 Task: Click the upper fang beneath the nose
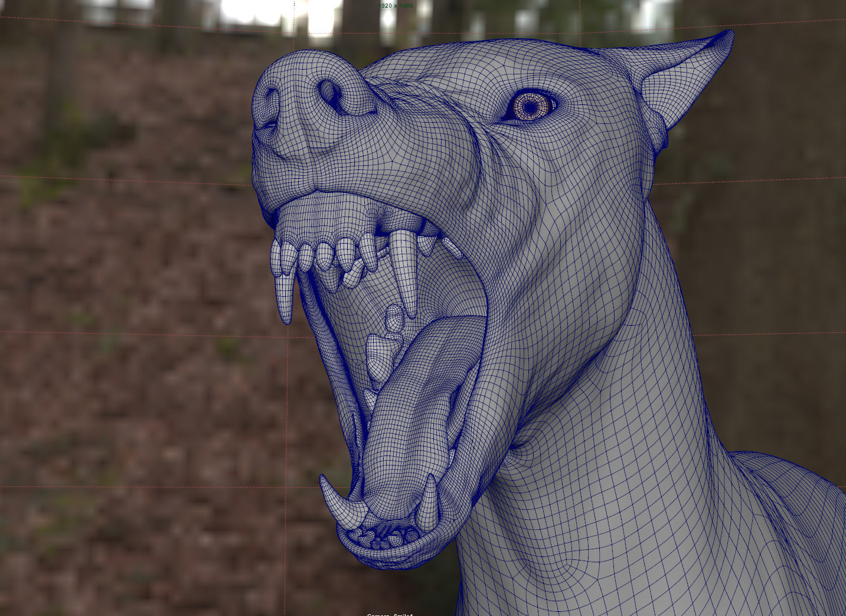(x=285, y=295)
